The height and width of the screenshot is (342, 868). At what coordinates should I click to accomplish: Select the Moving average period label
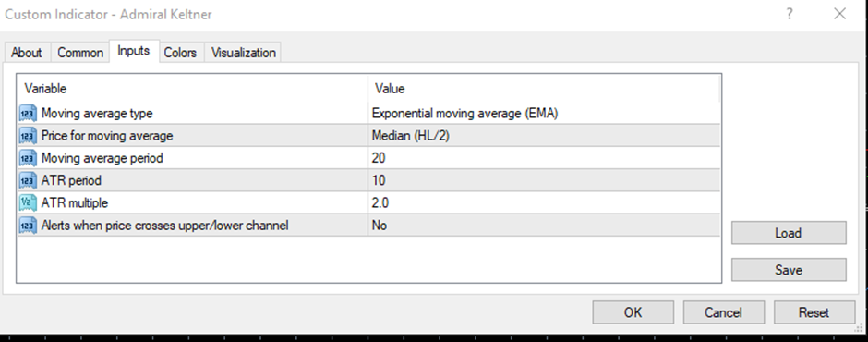pyautogui.click(x=102, y=159)
